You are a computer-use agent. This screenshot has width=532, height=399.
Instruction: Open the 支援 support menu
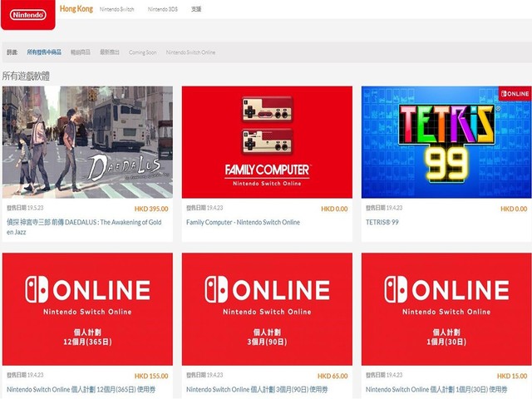pos(196,9)
